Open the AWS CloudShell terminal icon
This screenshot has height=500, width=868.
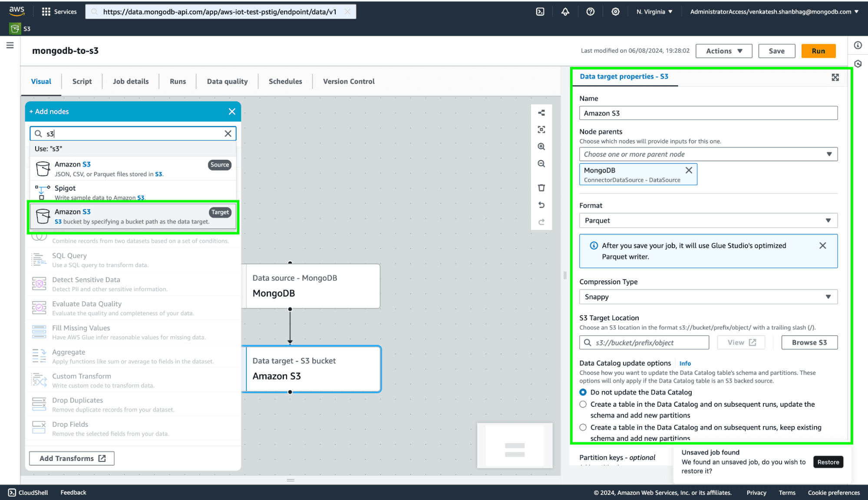tap(540, 12)
